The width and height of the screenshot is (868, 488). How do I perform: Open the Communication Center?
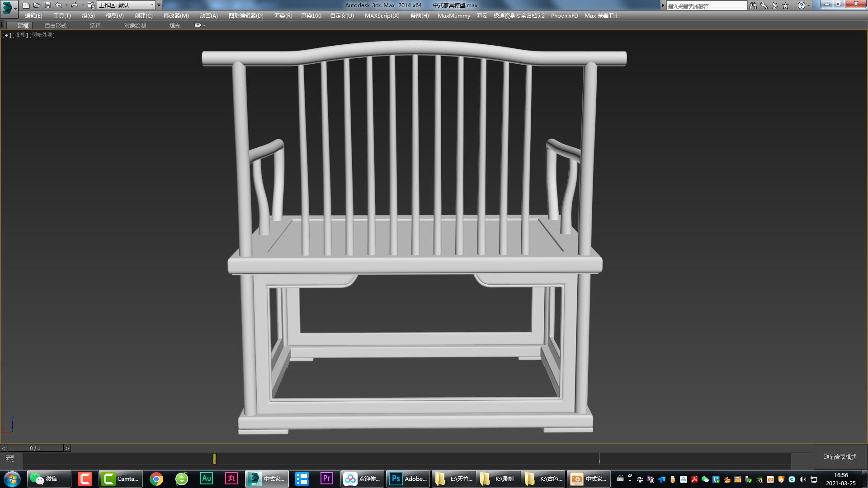click(x=775, y=5)
